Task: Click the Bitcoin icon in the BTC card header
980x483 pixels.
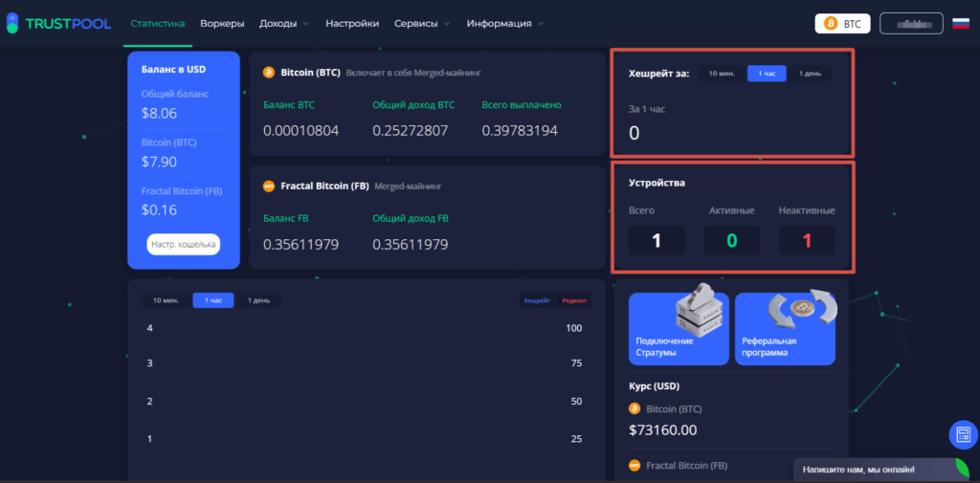Action: pos(269,72)
